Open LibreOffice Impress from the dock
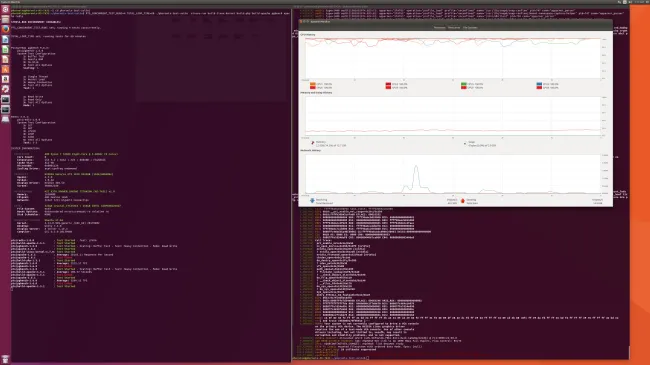 [5, 59]
